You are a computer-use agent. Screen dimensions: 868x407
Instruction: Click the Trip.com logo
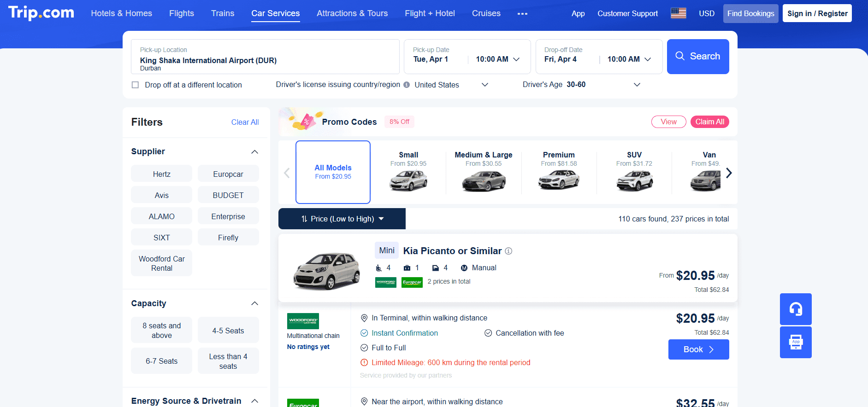tap(41, 13)
